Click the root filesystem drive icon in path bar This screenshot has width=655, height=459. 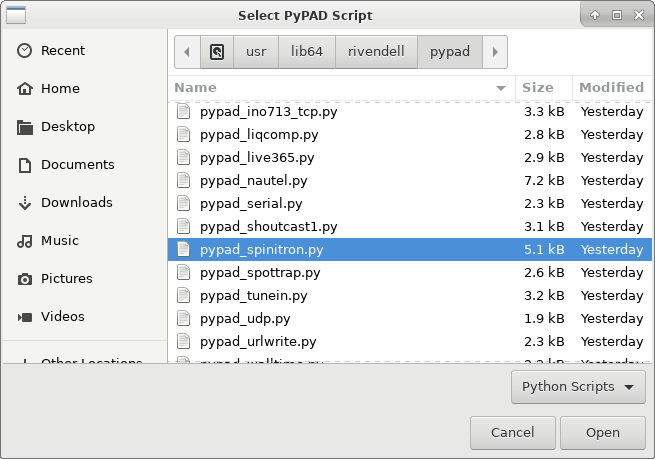(x=217, y=52)
